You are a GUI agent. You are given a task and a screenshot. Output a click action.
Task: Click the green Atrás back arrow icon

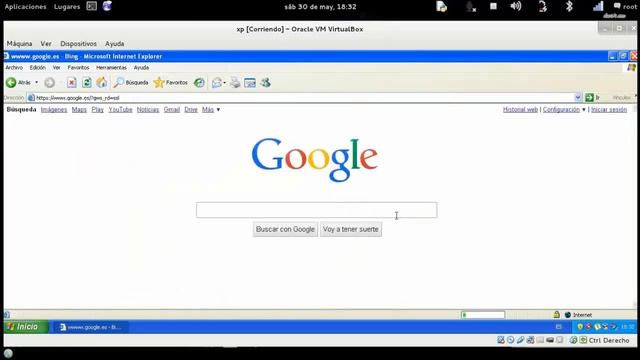point(11,82)
